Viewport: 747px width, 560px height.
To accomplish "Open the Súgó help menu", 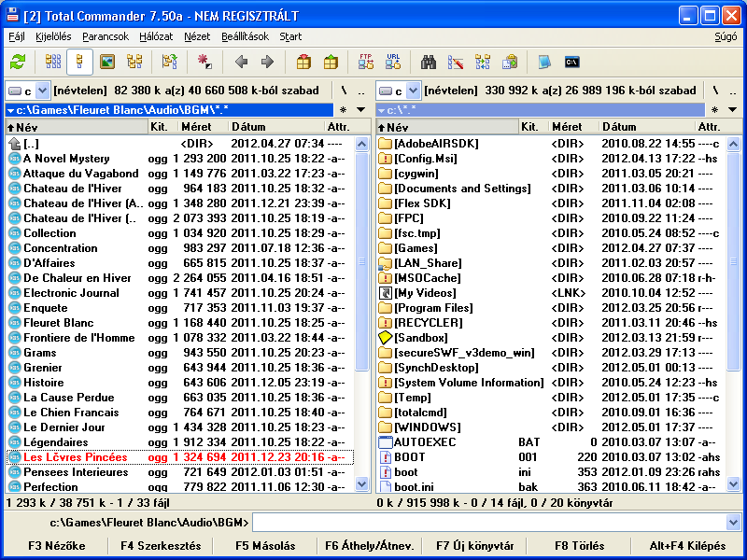I will (726, 36).
